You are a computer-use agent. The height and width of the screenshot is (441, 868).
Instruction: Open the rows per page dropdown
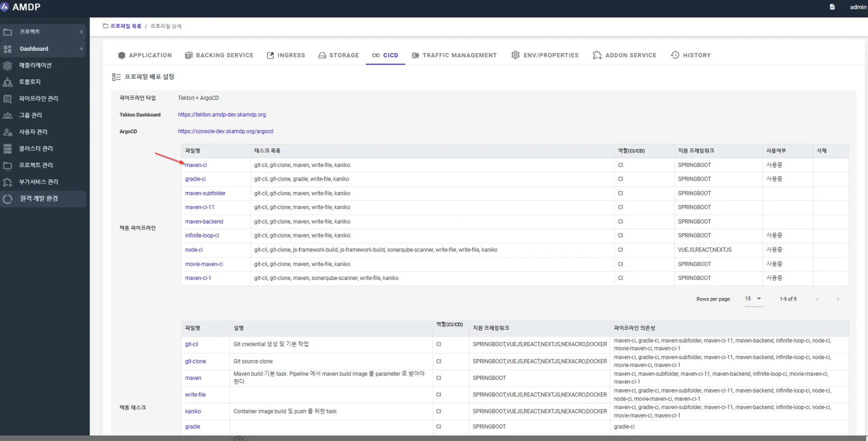[x=753, y=299]
